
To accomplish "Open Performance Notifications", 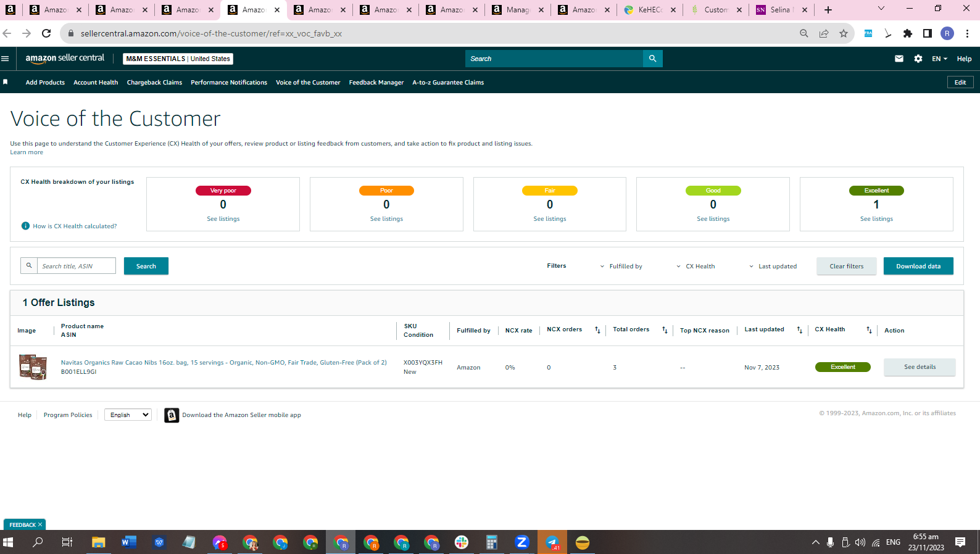I will pos(229,83).
